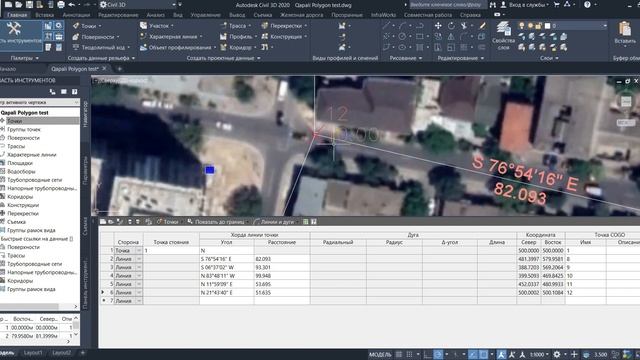Click the ellipse drawing tool
This screenshot has width=640, height=360.
[402, 47]
